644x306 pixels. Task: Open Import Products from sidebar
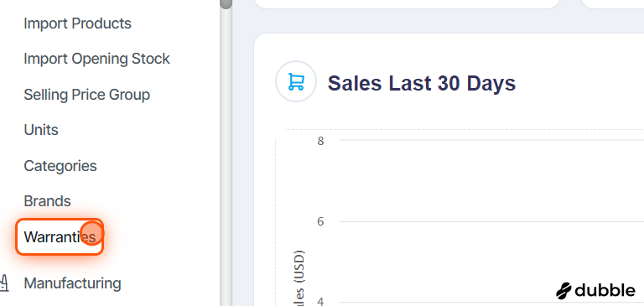pyautogui.click(x=78, y=23)
